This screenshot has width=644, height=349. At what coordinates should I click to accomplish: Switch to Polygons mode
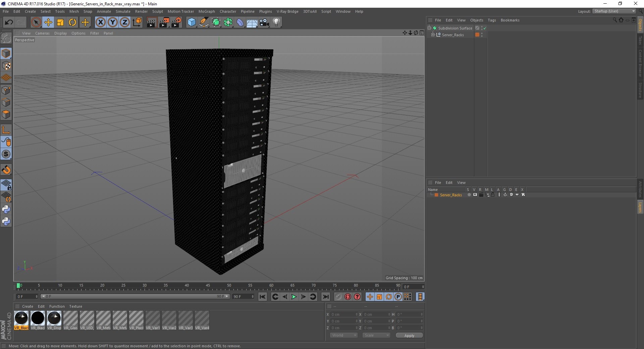coord(6,114)
